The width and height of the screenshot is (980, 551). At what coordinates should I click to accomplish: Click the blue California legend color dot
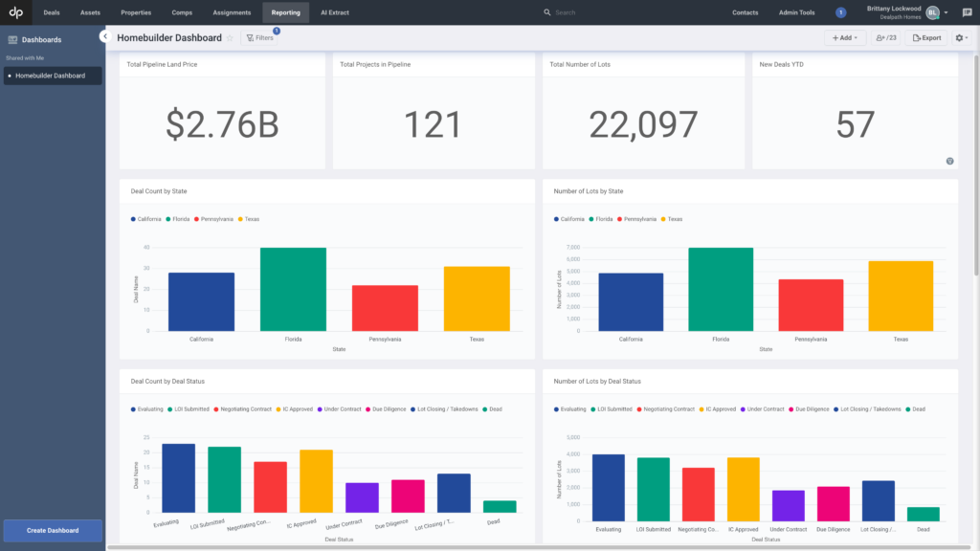click(x=133, y=219)
